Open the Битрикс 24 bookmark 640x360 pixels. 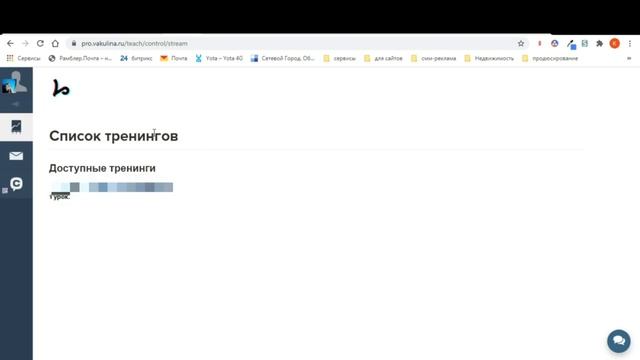pyautogui.click(x=136, y=58)
